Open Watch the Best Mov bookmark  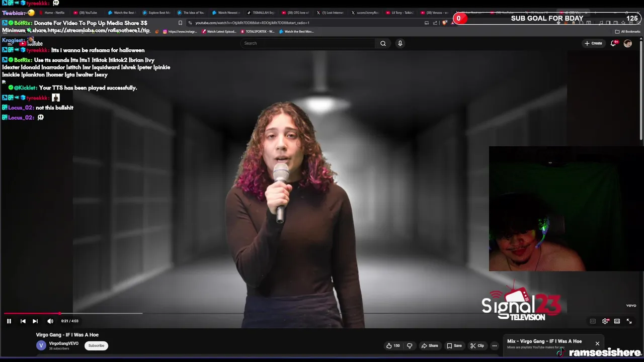point(296,32)
